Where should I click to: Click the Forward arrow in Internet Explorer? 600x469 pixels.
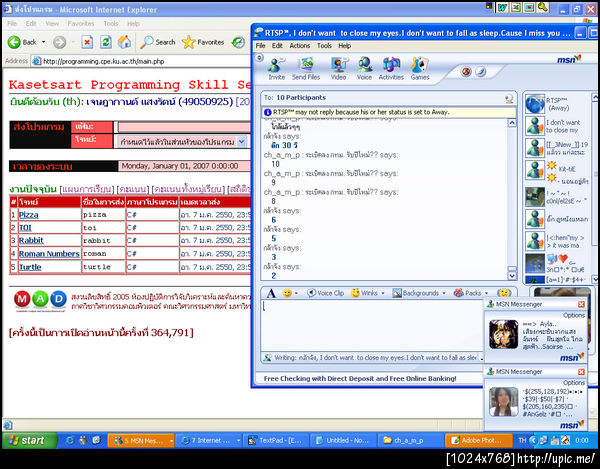tap(59, 42)
